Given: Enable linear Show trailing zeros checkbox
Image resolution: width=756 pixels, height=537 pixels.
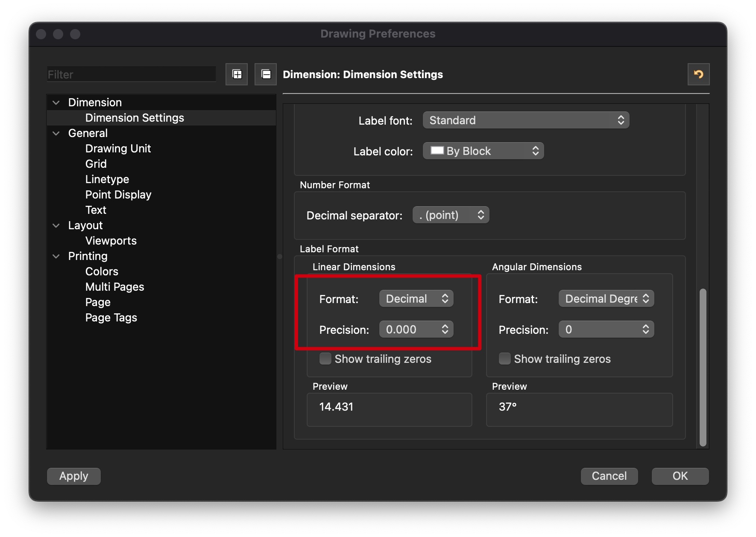Looking at the screenshot, I should coord(325,359).
